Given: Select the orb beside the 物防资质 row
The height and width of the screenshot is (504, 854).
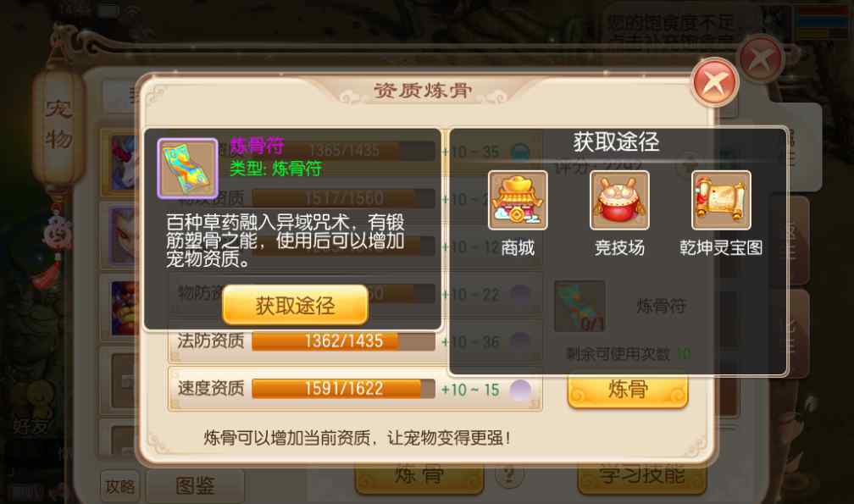Looking at the screenshot, I should point(520,295).
